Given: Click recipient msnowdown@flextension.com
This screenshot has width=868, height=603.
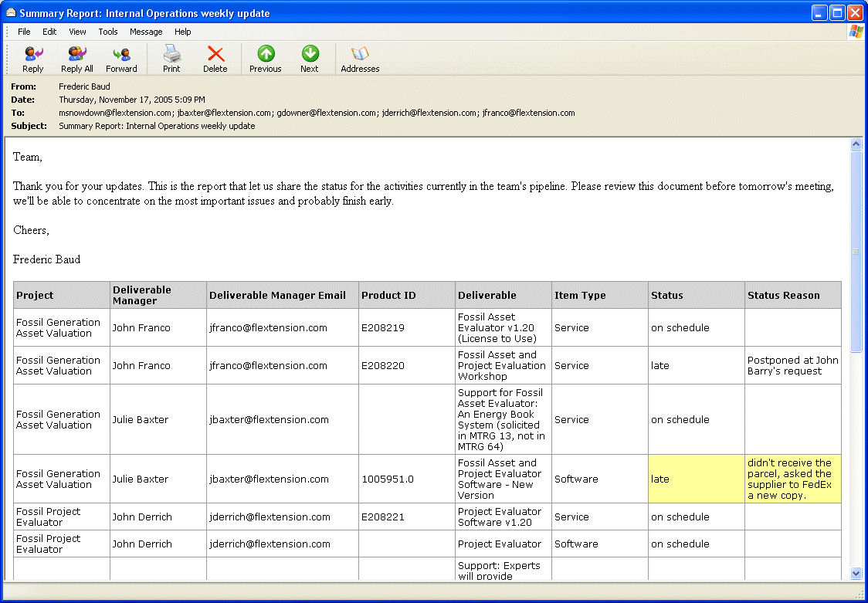Looking at the screenshot, I should point(115,113).
